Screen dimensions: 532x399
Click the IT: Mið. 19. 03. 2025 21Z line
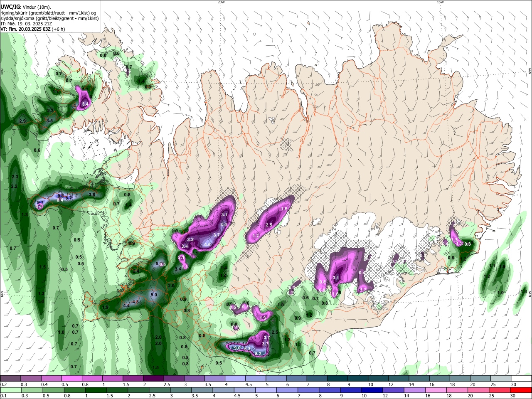point(27,24)
